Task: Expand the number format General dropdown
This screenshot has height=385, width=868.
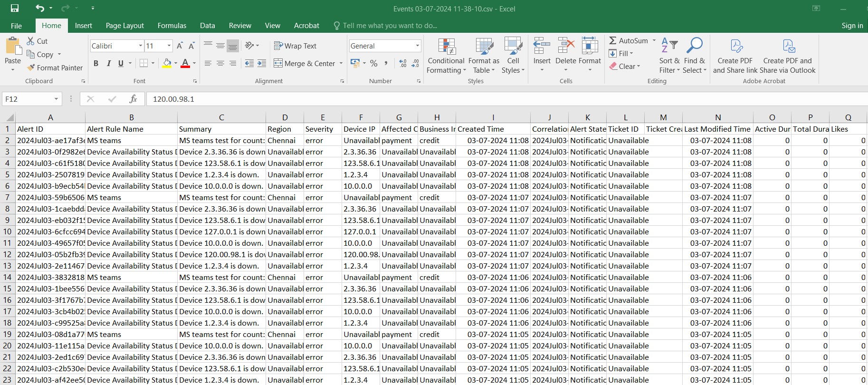Action: pos(418,46)
